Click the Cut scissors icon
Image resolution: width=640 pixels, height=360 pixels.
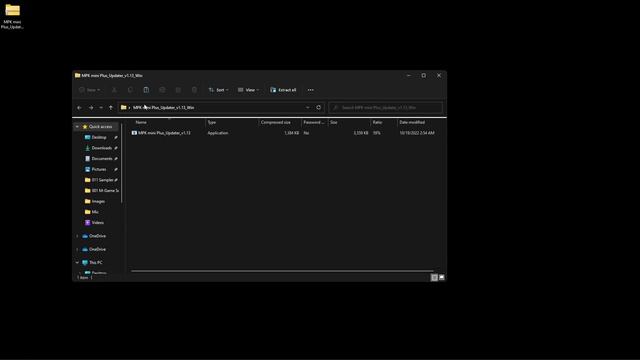[x=114, y=90]
